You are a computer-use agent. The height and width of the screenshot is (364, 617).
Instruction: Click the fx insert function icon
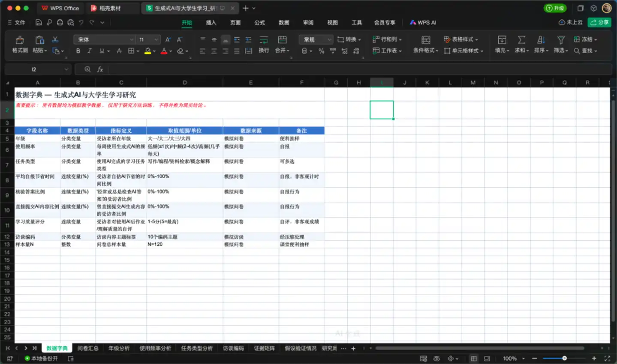click(100, 69)
